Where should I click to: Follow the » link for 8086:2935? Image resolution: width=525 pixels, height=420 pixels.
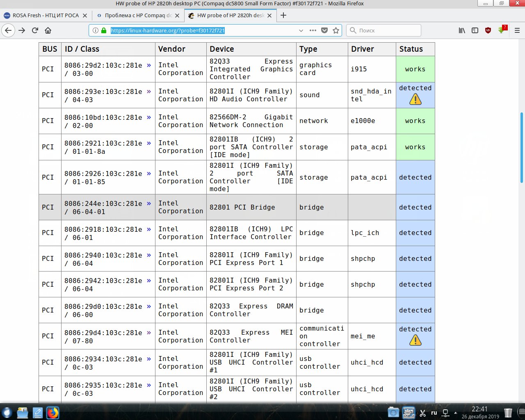coord(149,385)
